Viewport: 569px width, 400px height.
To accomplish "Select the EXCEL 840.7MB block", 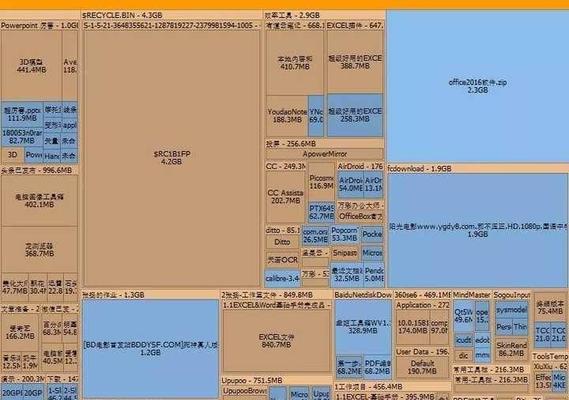I will [277, 340].
